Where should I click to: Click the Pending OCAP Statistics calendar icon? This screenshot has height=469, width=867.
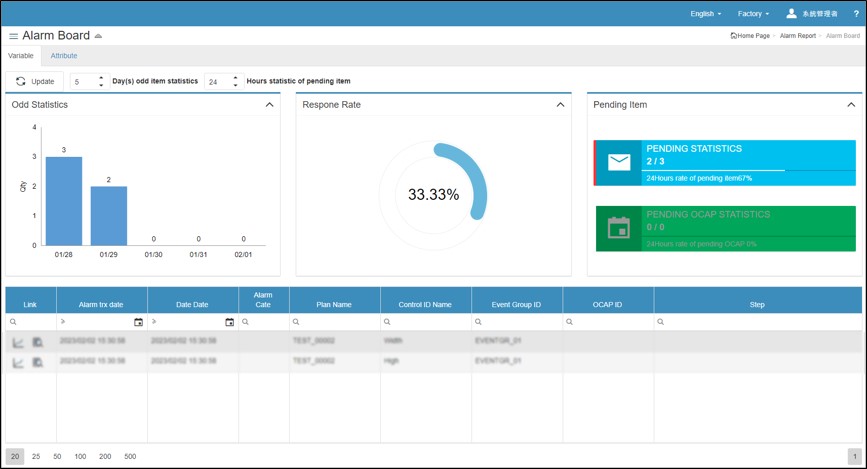pyautogui.click(x=619, y=228)
